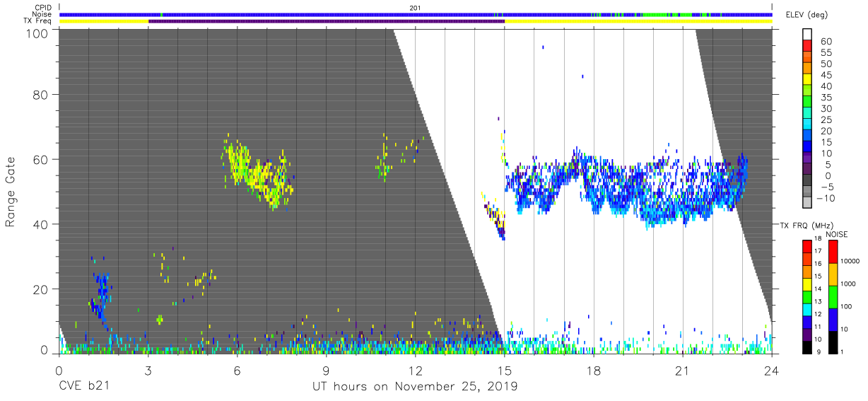Viewport: 868px width, 401px height.
Task: Click the 35 label on ELEV colorbar
Action: [x=826, y=98]
